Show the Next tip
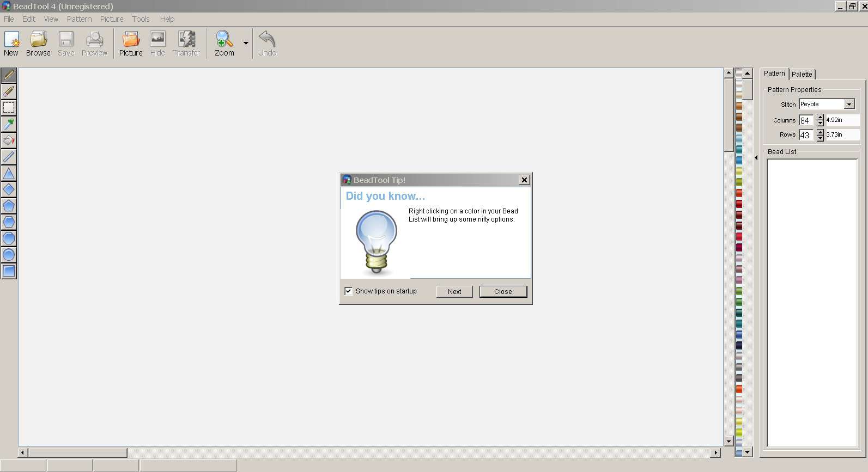This screenshot has width=868, height=472. 454,291
